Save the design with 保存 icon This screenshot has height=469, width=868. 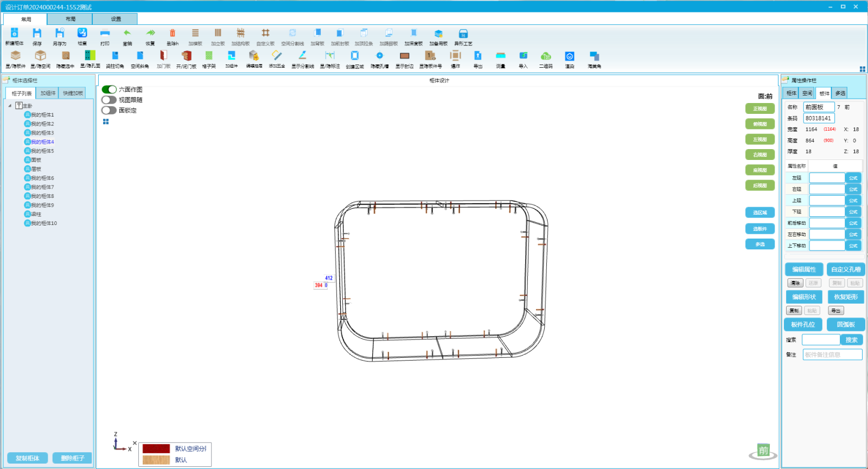tap(37, 33)
